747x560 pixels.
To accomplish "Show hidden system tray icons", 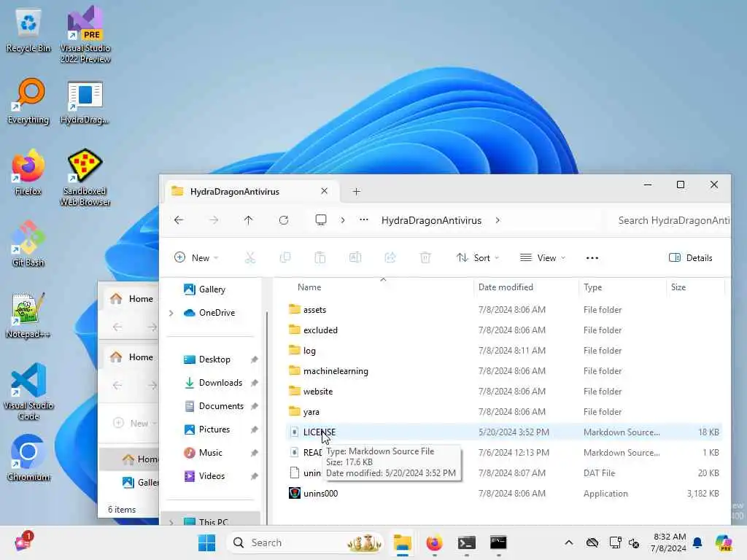I will (x=569, y=542).
